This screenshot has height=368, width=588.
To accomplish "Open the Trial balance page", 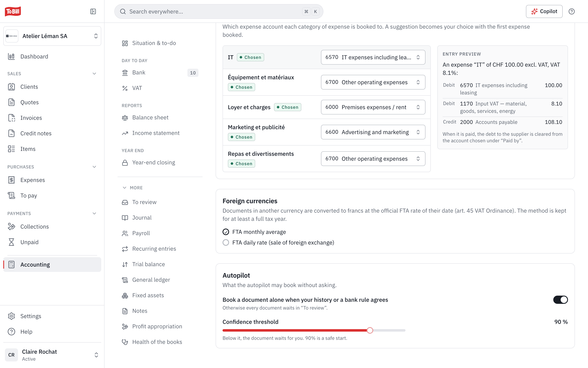I will (160, 264).
